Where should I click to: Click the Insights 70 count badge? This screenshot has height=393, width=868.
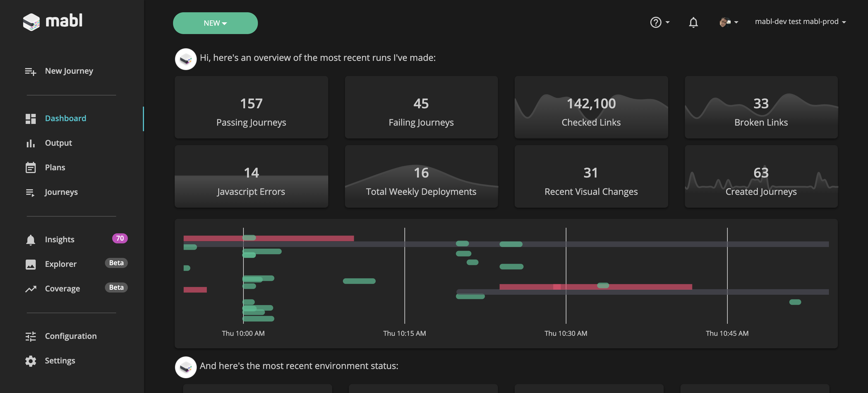pyautogui.click(x=120, y=238)
